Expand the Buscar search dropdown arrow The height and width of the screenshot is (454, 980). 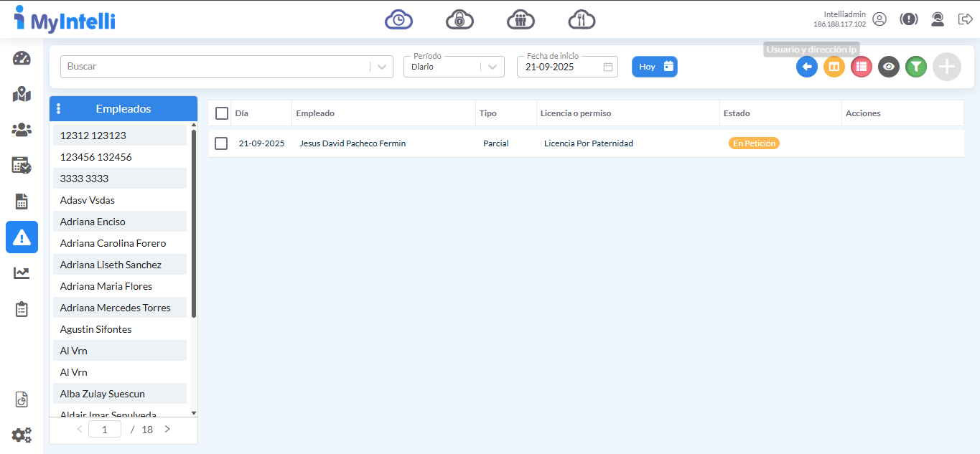point(381,67)
